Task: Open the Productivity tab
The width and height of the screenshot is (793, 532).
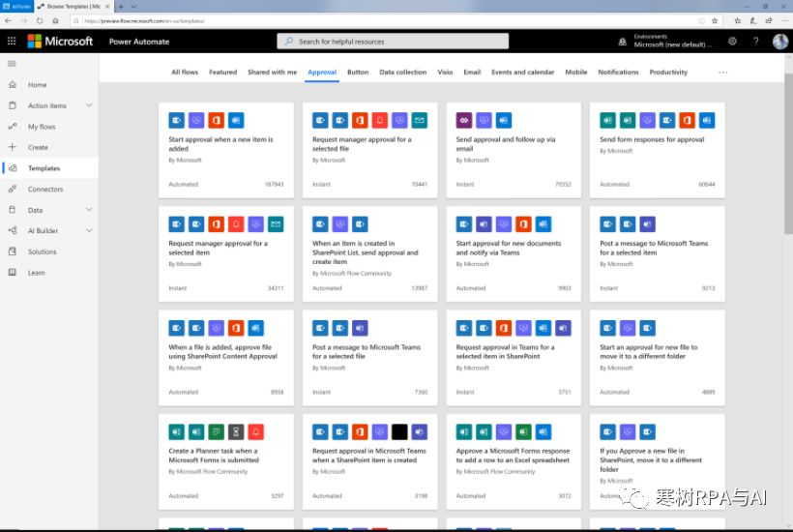Action: 668,73
